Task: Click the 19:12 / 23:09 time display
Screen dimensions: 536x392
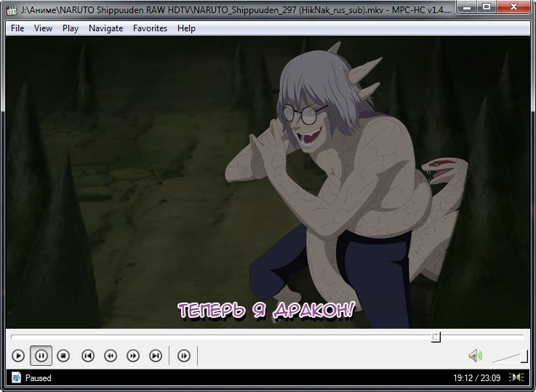Action: [476, 378]
